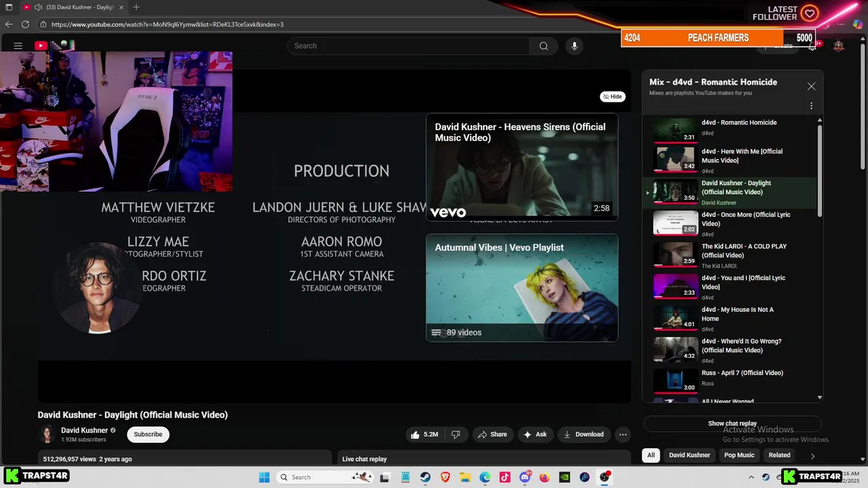Open David Kushner channel name link
Image resolution: width=868 pixels, height=488 pixels.
(x=84, y=430)
